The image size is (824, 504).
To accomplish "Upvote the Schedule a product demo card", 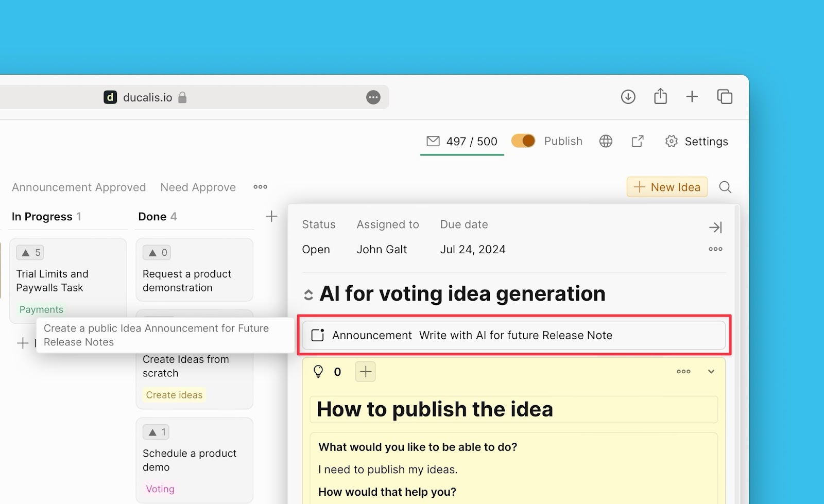I will [x=156, y=431].
